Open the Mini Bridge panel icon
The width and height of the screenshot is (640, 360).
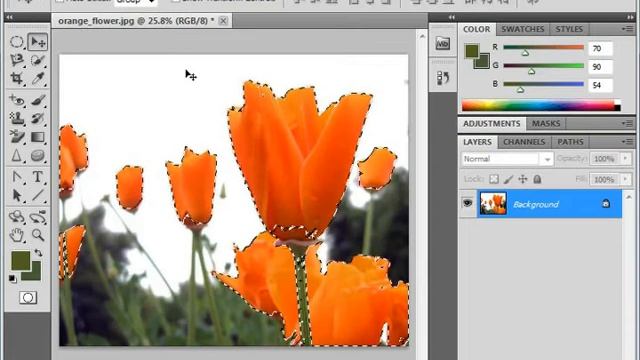click(x=442, y=43)
